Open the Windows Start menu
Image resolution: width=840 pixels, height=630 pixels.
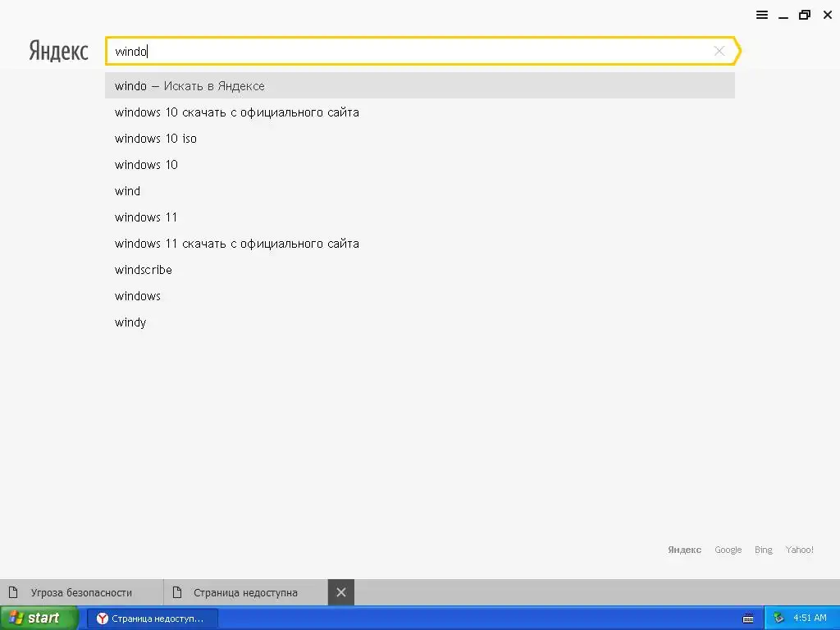point(39,619)
